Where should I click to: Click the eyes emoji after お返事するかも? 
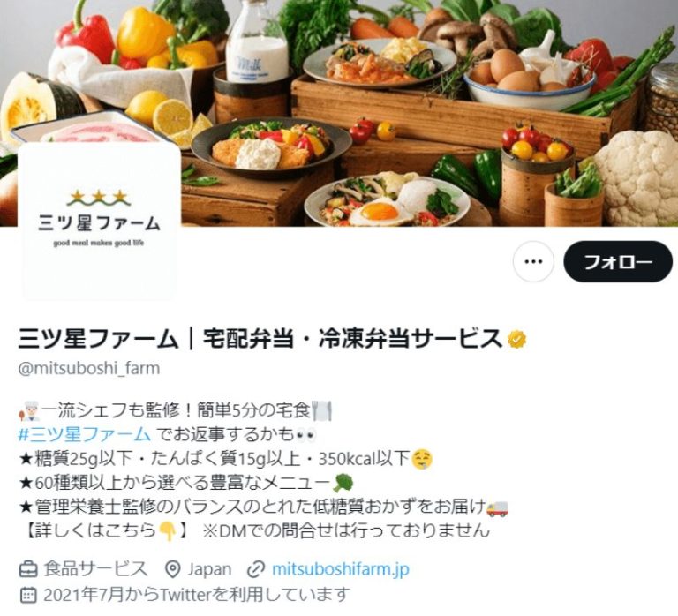click(x=305, y=434)
